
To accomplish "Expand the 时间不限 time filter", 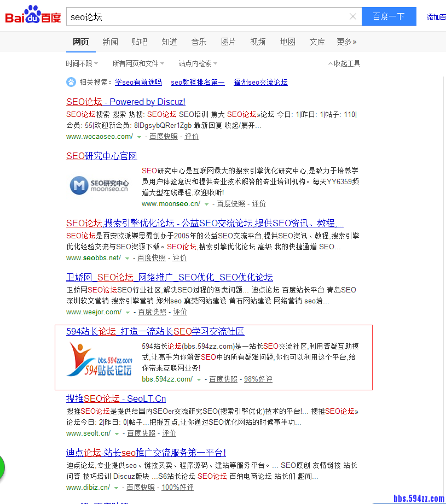I will [x=82, y=63].
